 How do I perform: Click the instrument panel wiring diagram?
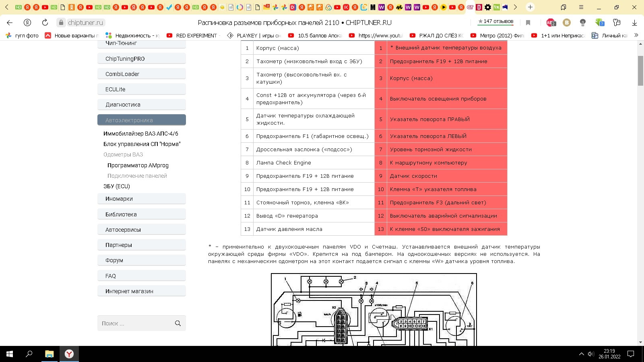(x=374, y=309)
